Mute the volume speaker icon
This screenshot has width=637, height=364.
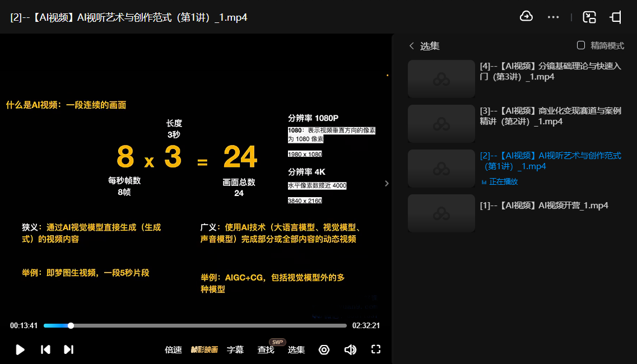pos(350,349)
